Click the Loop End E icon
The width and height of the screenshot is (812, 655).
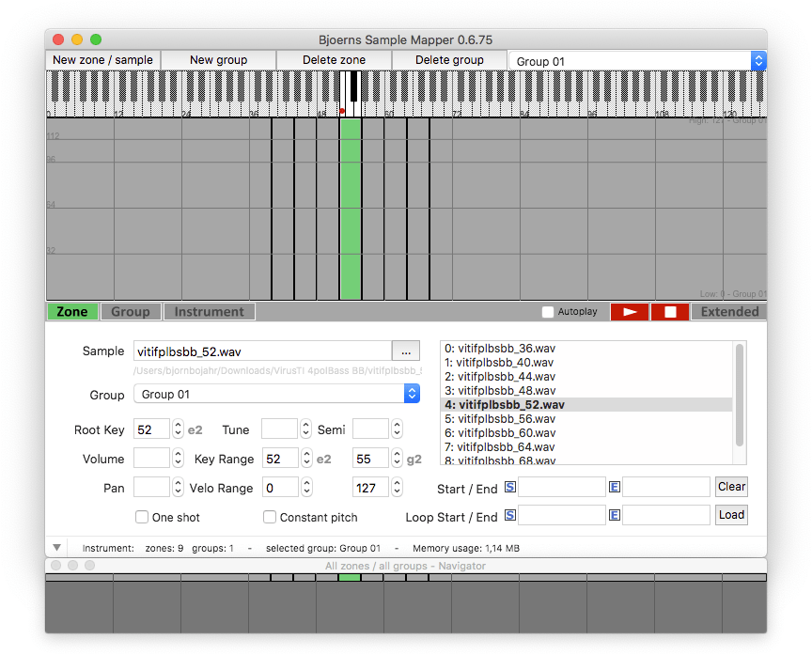615,515
